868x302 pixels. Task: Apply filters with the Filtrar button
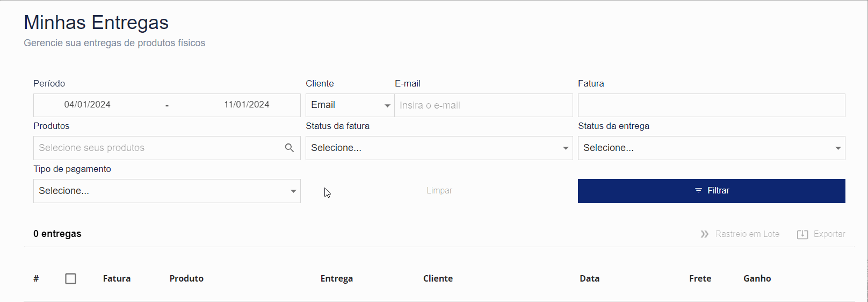coord(712,191)
